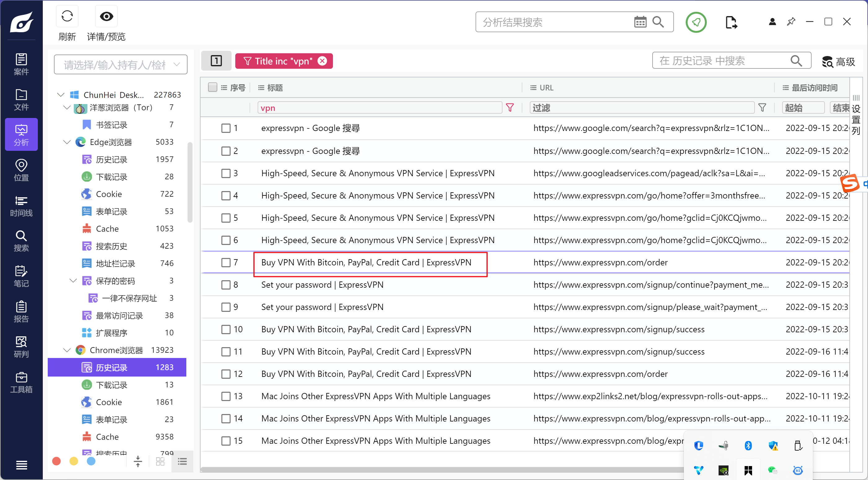This screenshot has height=480, width=868.
Task: Click the 刷新 refresh icon
Action: (x=67, y=16)
